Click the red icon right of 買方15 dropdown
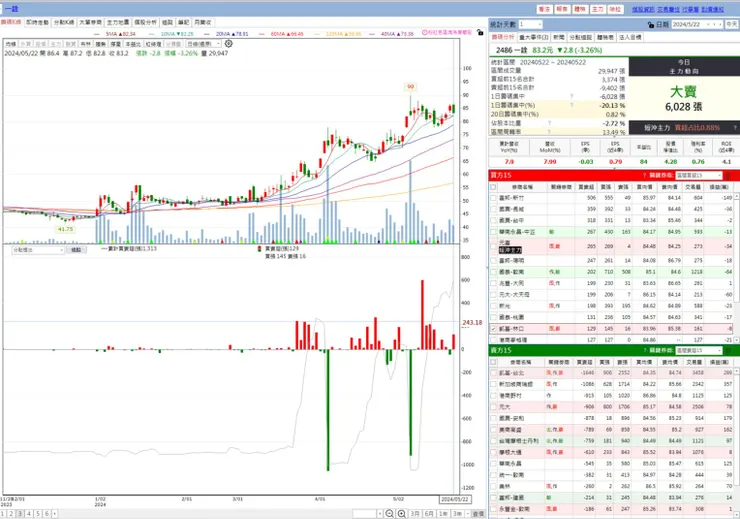The image size is (740, 519). [x=728, y=175]
